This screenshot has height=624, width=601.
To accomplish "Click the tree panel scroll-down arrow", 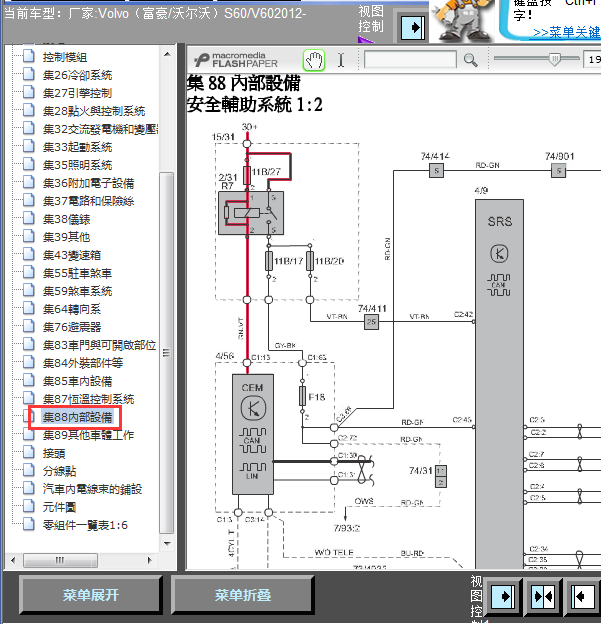I will click(x=167, y=543).
